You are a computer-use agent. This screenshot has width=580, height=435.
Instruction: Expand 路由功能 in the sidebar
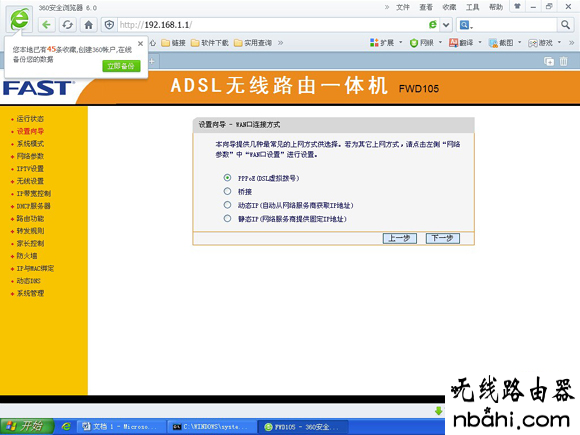30,219
